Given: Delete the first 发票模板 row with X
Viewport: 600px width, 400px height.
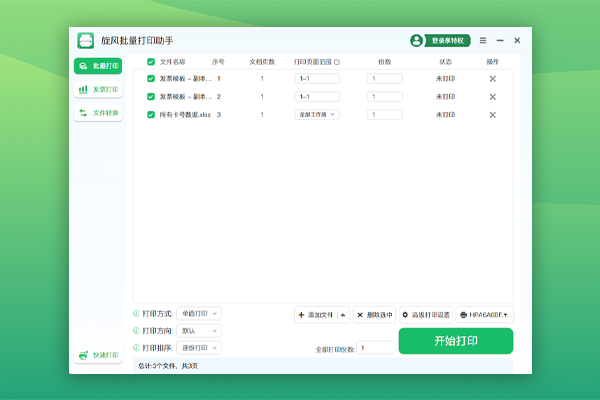Looking at the screenshot, I should (492, 78).
